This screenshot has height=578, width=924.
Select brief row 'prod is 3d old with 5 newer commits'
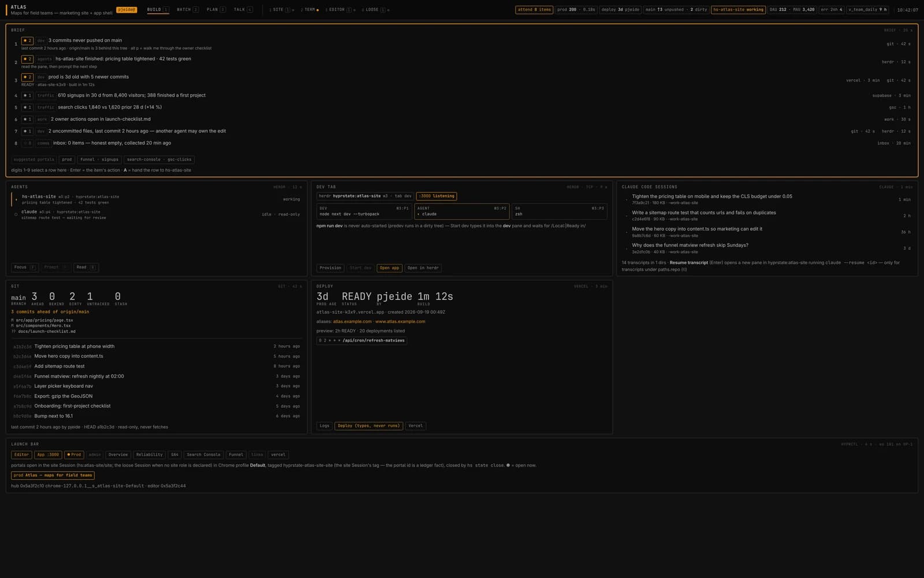click(462, 80)
